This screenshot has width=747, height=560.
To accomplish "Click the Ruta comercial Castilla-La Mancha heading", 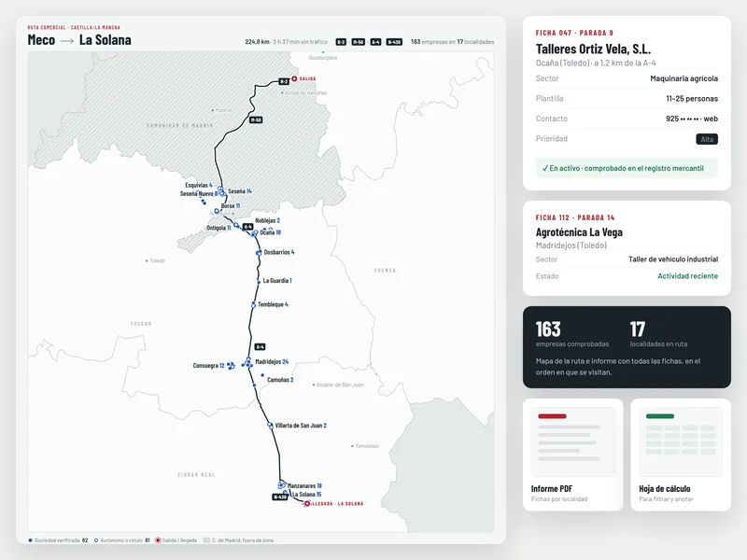I will [74, 28].
